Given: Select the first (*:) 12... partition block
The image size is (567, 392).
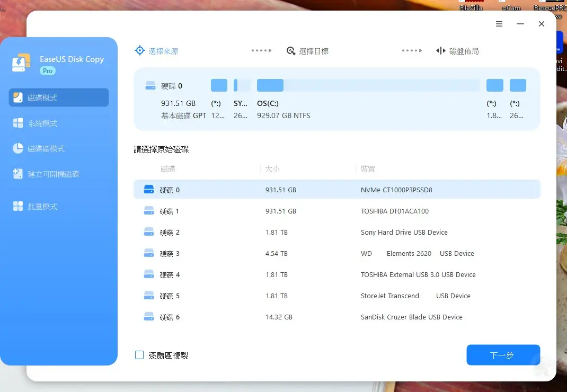Looking at the screenshot, I should [219, 85].
